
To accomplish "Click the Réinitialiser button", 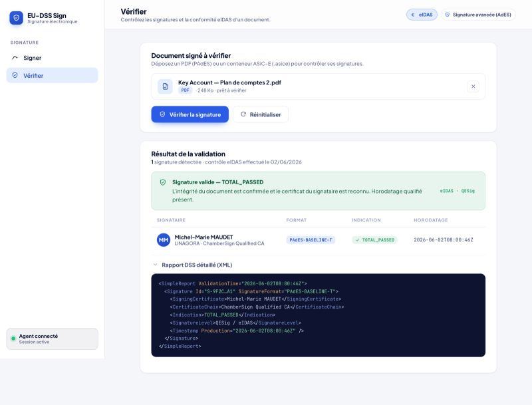I will (x=261, y=114).
